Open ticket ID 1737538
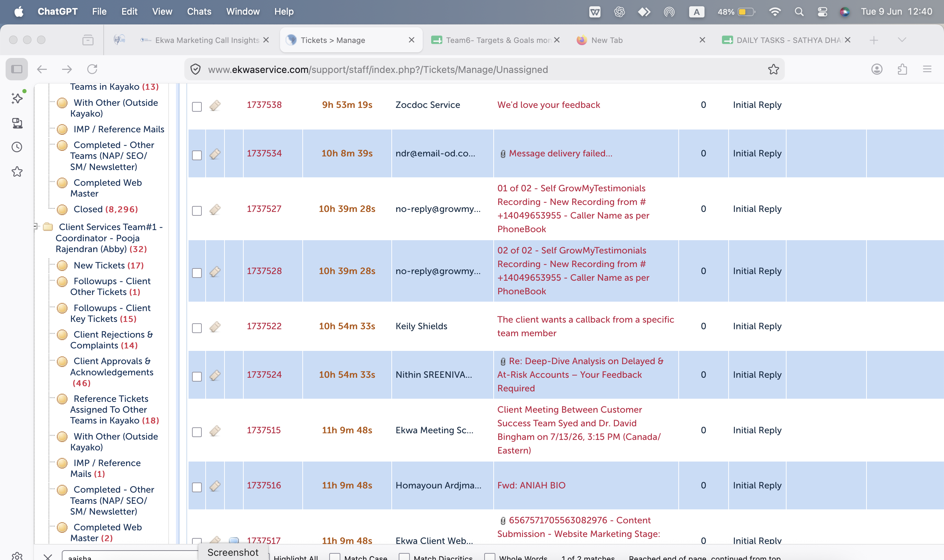Image resolution: width=944 pixels, height=560 pixels. coord(264,105)
